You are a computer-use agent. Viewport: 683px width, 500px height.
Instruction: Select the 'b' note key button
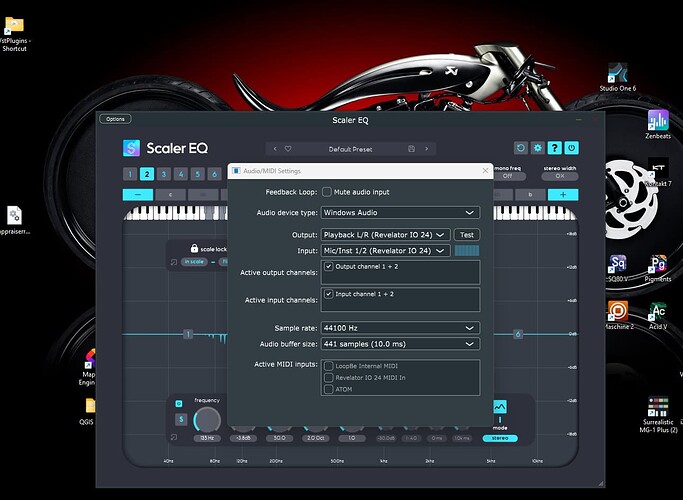click(x=530, y=195)
